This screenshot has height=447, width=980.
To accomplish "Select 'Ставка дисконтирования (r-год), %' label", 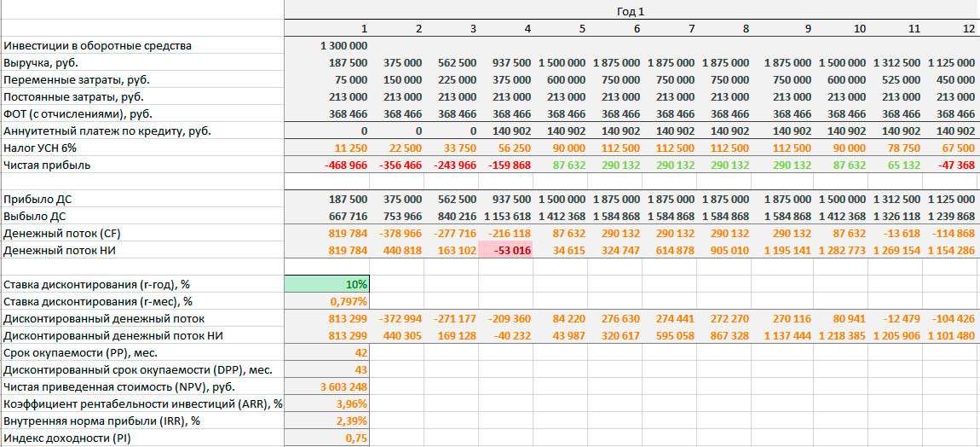I will coord(96,284).
